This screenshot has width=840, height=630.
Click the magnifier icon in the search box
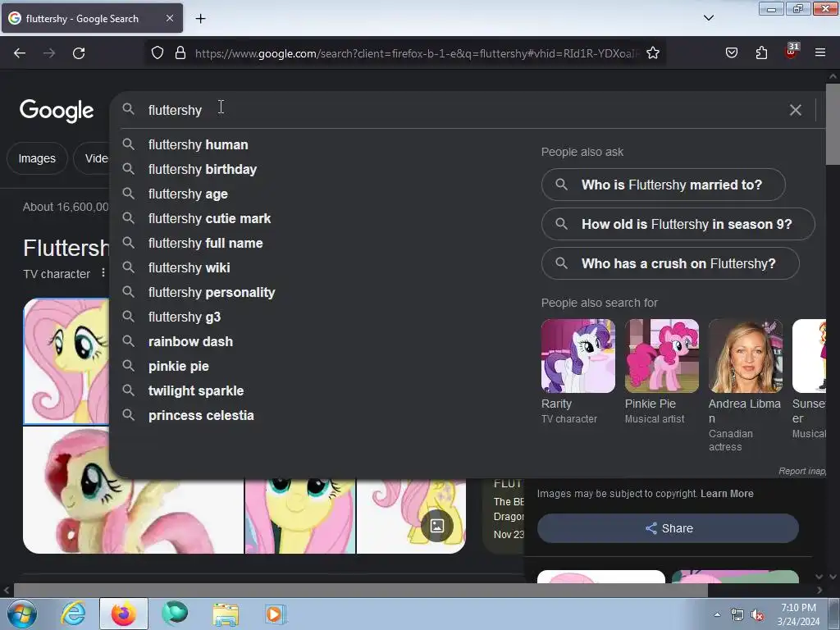click(128, 109)
